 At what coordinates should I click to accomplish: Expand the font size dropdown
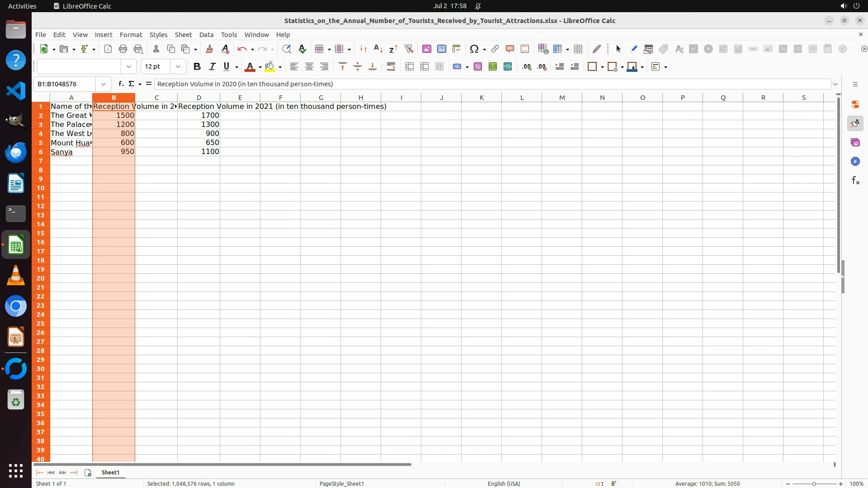(178, 67)
